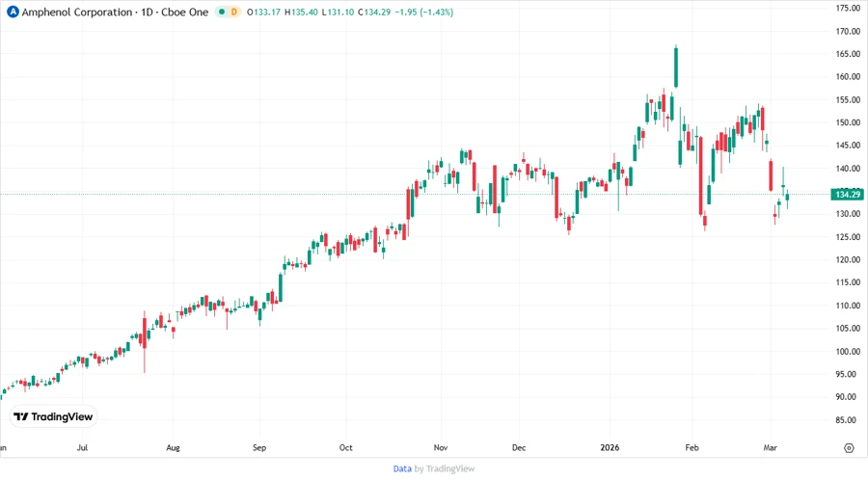
Task: Click the Amphenol Corporation chart title
Action: pos(115,12)
